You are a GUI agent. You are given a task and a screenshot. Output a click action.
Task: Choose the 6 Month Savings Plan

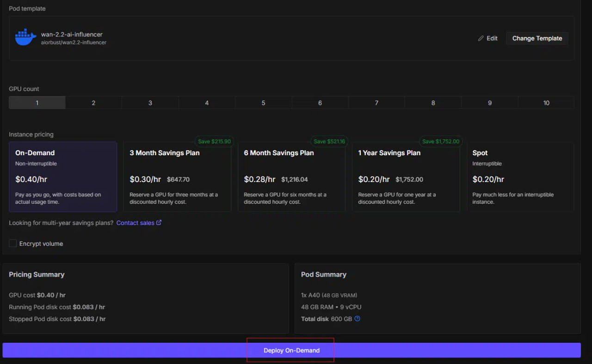(291, 177)
